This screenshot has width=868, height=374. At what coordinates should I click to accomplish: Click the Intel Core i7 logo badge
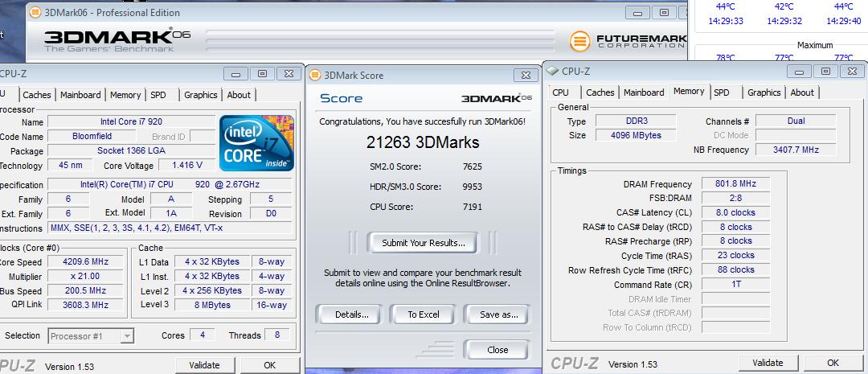coord(257,143)
